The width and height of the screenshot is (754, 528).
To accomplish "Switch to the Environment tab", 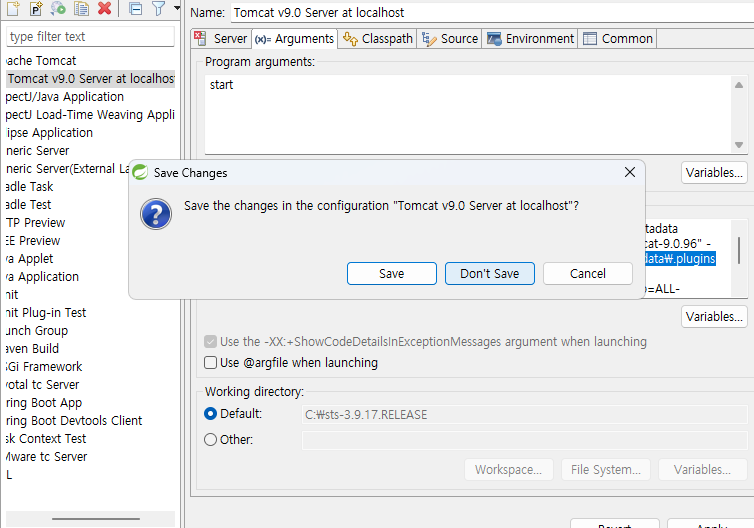I will pos(530,38).
